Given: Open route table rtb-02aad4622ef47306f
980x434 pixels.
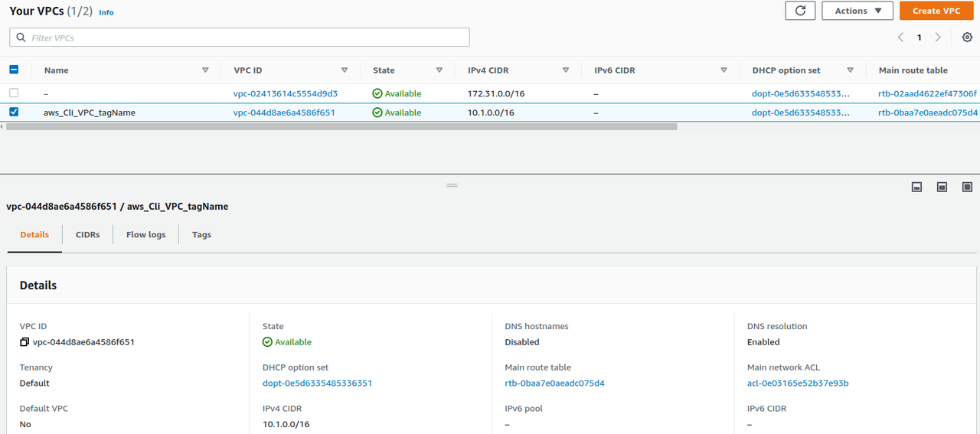Looking at the screenshot, I should [x=928, y=93].
